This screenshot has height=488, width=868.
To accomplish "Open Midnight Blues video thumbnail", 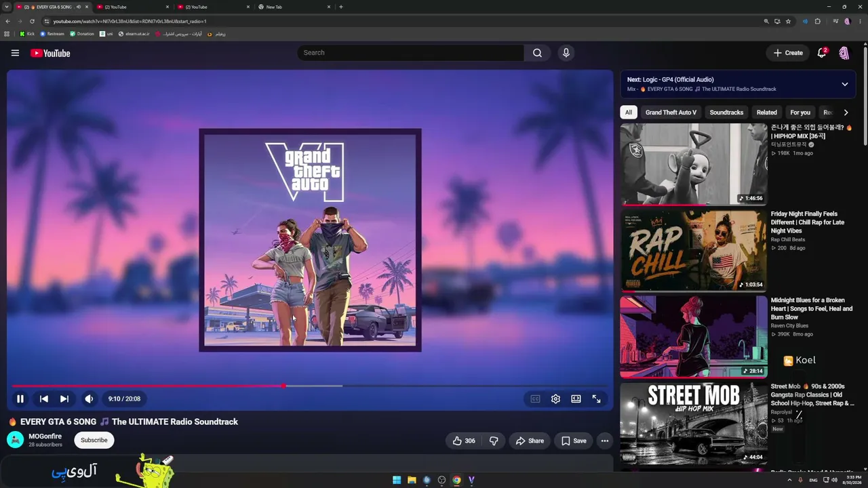I will (694, 337).
